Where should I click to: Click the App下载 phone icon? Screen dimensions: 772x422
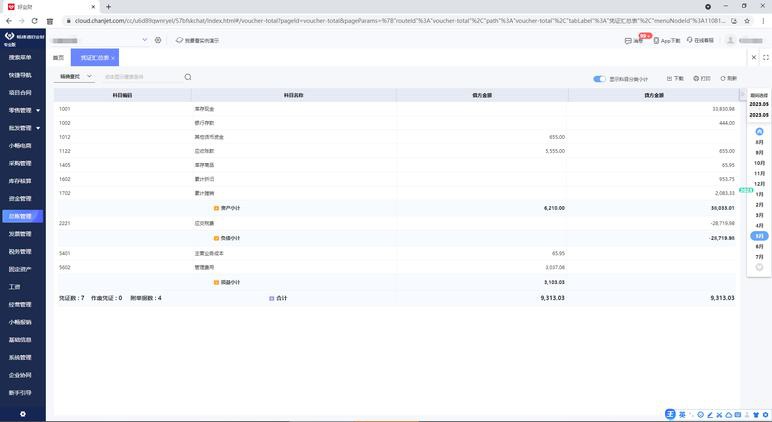[656, 40]
